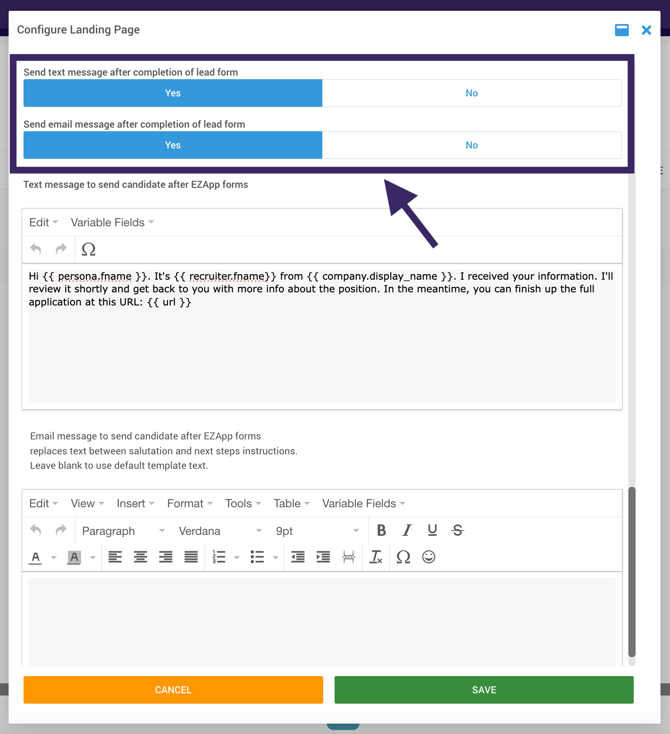Toggle Underline in email editor toolbar
Screen dimensions: 670x734
point(432,530)
